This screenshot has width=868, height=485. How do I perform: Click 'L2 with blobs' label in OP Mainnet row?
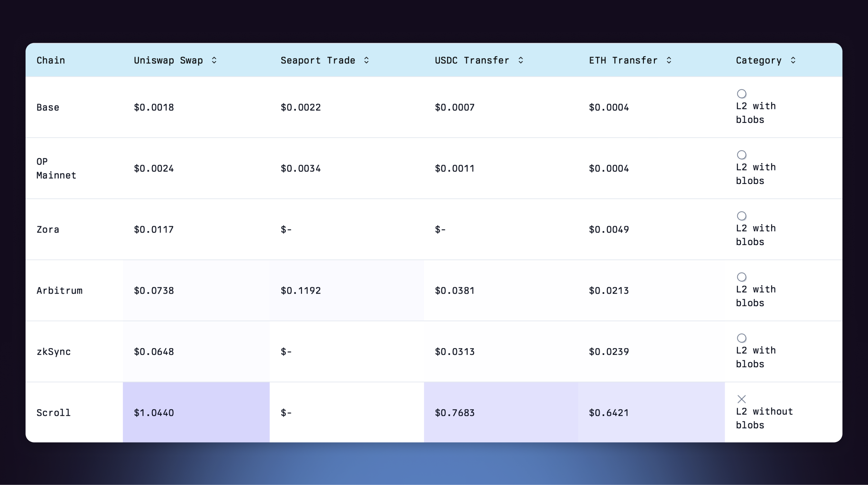pos(756,174)
